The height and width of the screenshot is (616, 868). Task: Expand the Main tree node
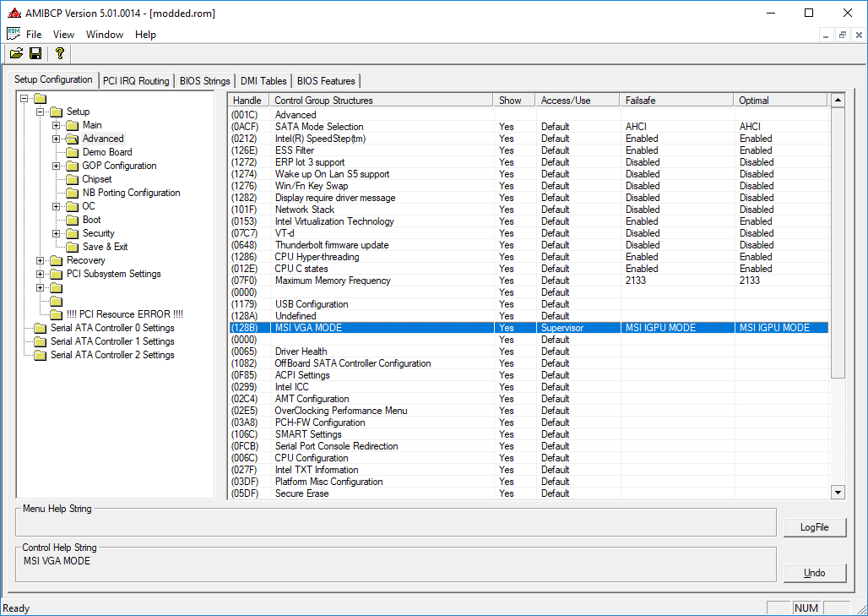point(56,125)
